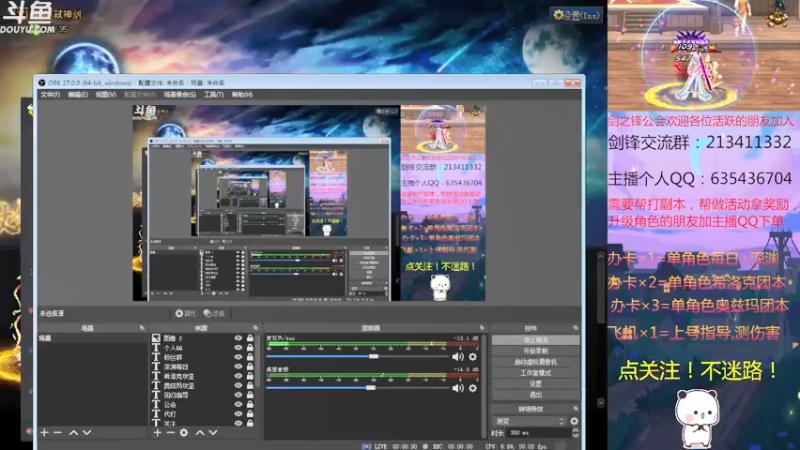Select the 奥兹玛攻坚 text source
This screenshot has width=800, height=450.
179,386
